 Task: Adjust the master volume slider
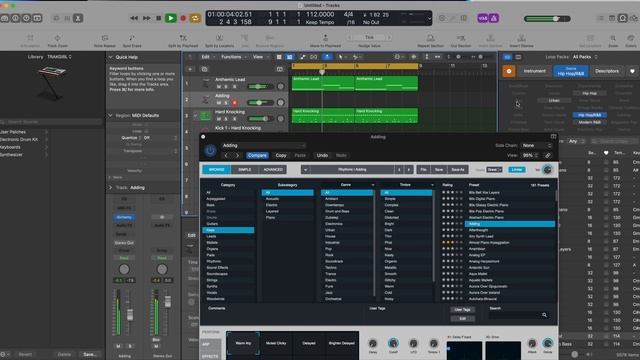coord(547,19)
